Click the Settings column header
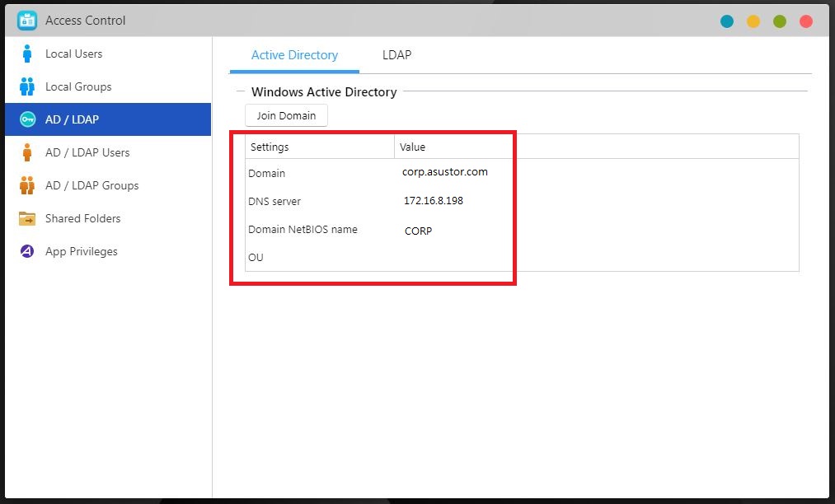835x504 pixels. 320,147
